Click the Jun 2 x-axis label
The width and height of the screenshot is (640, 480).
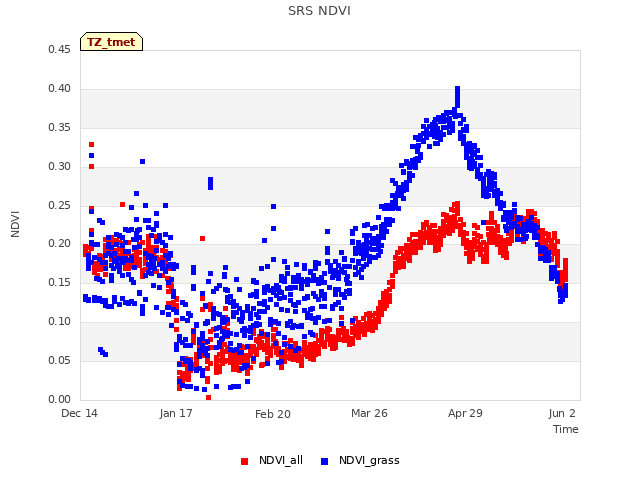pos(562,413)
